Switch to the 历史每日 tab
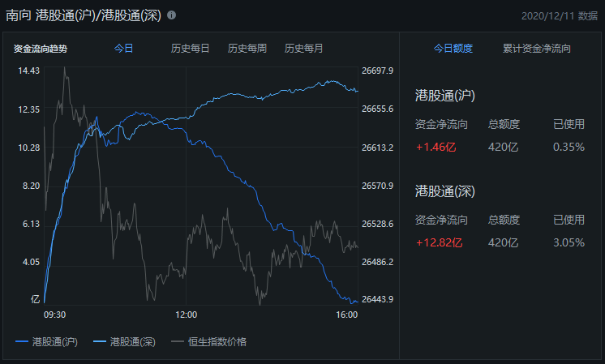 [190, 49]
